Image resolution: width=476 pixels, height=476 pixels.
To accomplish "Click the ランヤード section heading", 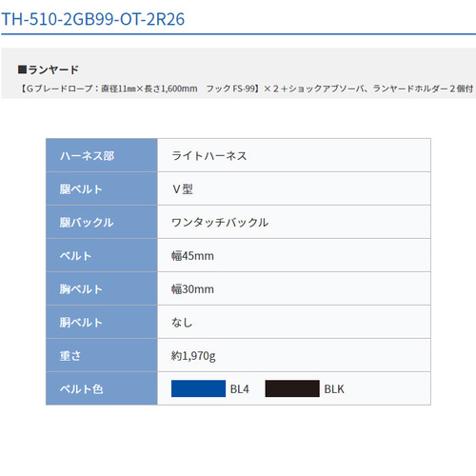I will pyautogui.click(x=49, y=69).
